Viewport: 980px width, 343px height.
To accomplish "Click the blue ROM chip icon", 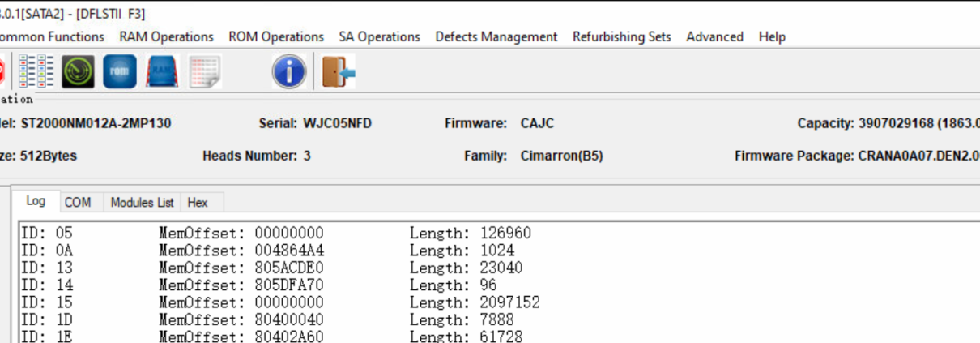I will click(120, 71).
